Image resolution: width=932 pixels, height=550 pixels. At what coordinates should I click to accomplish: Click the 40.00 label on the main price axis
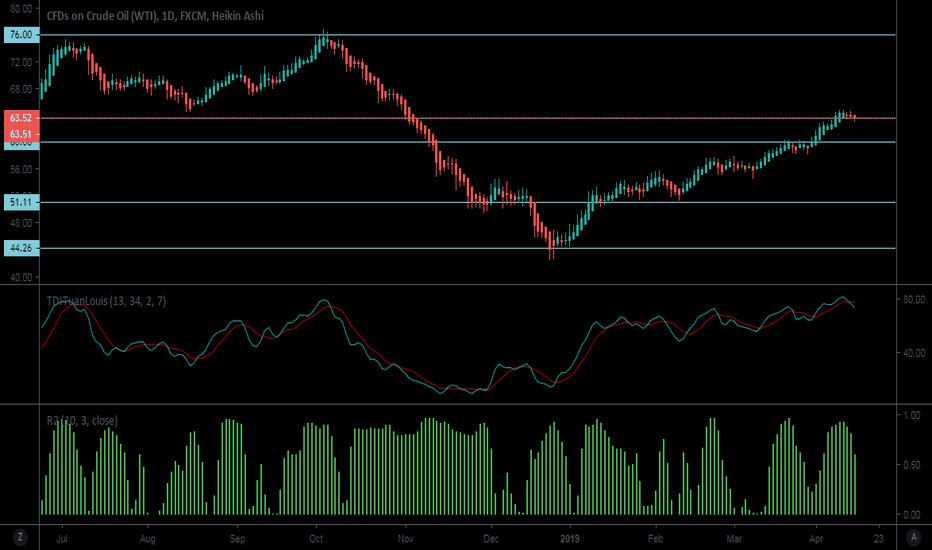(21, 277)
